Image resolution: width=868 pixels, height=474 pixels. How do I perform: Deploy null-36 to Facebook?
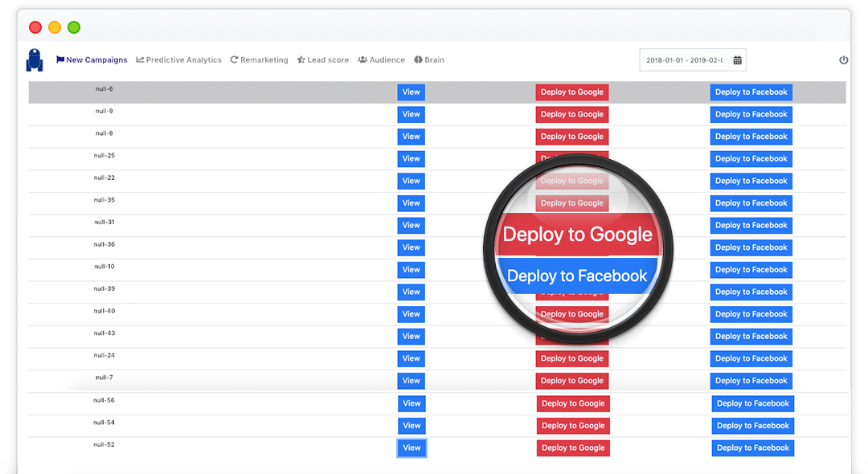coord(751,247)
